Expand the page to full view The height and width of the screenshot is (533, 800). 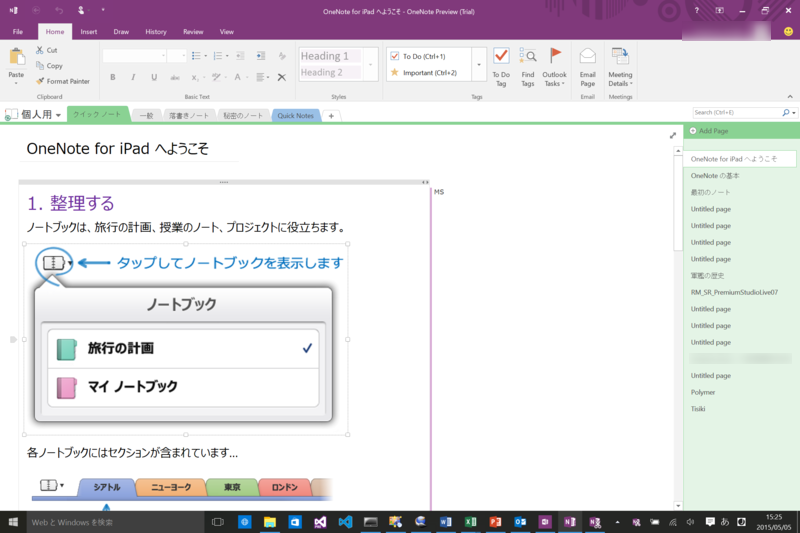click(x=673, y=136)
